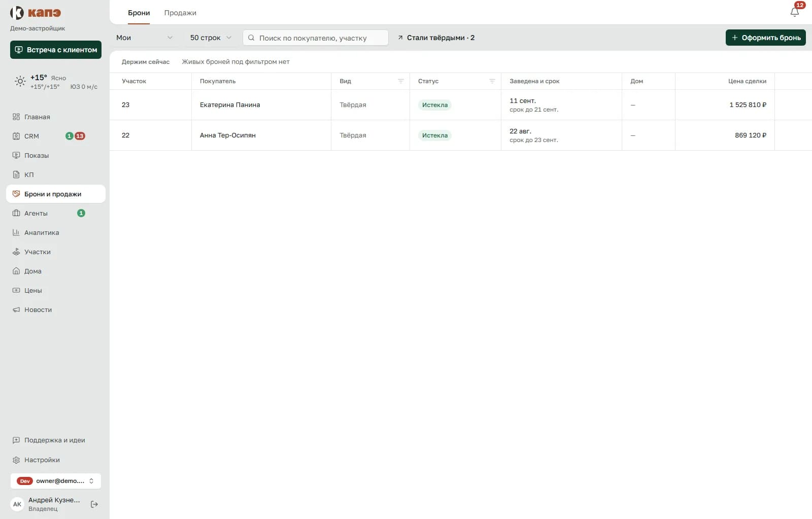Screen dimensions: 812x519
Task: Click the Участки sidebar icon
Action: pyautogui.click(x=16, y=252)
